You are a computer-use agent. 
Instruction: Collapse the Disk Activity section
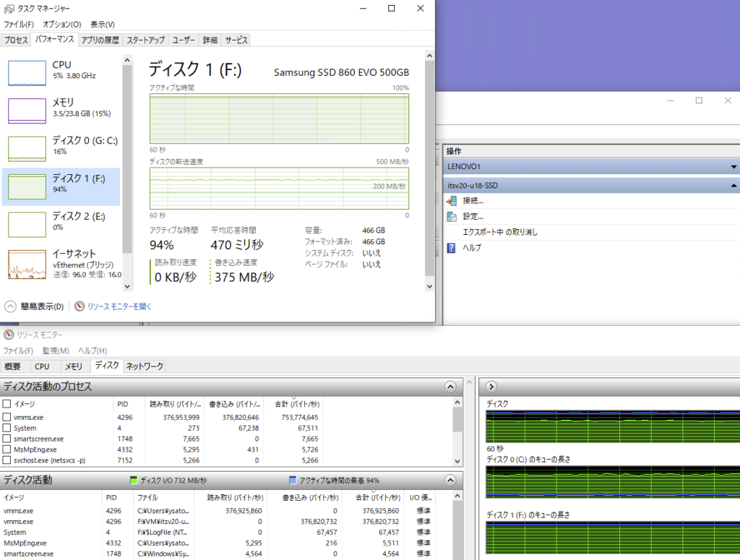click(451, 480)
